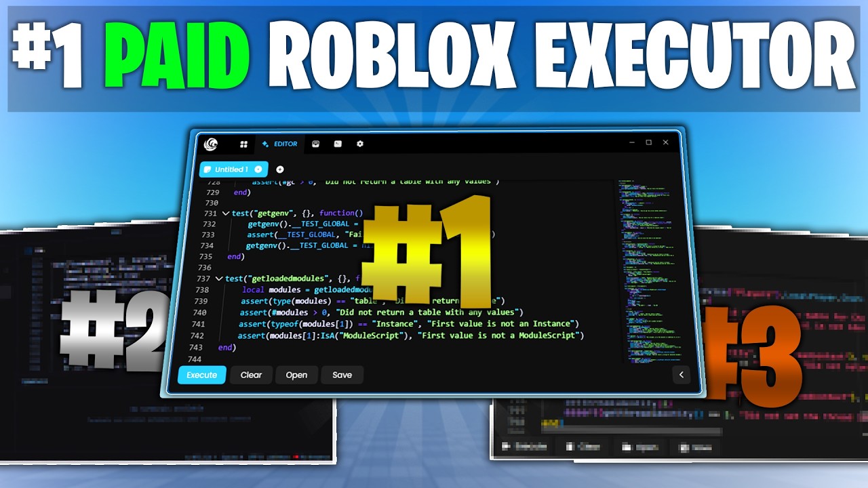Click the Open button
Screen dimensions: 868x488
(296, 375)
